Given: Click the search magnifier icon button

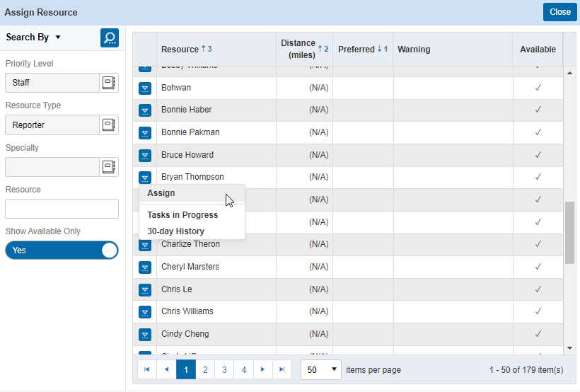Looking at the screenshot, I should click(x=109, y=38).
